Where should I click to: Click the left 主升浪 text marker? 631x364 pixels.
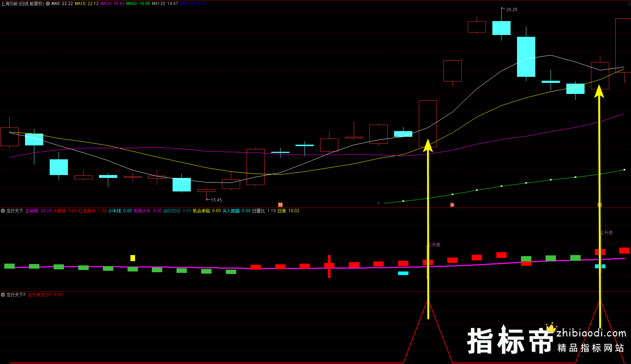[x=434, y=245]
